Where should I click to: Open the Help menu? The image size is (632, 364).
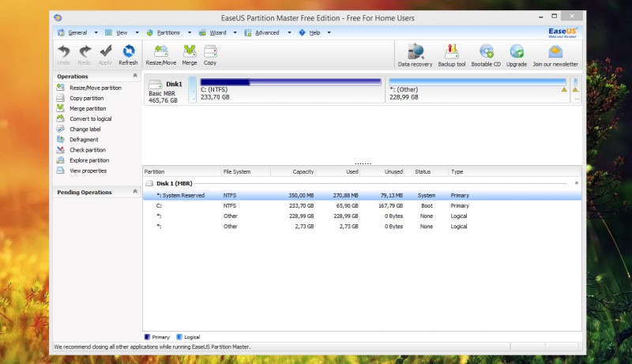click(314, 32)
